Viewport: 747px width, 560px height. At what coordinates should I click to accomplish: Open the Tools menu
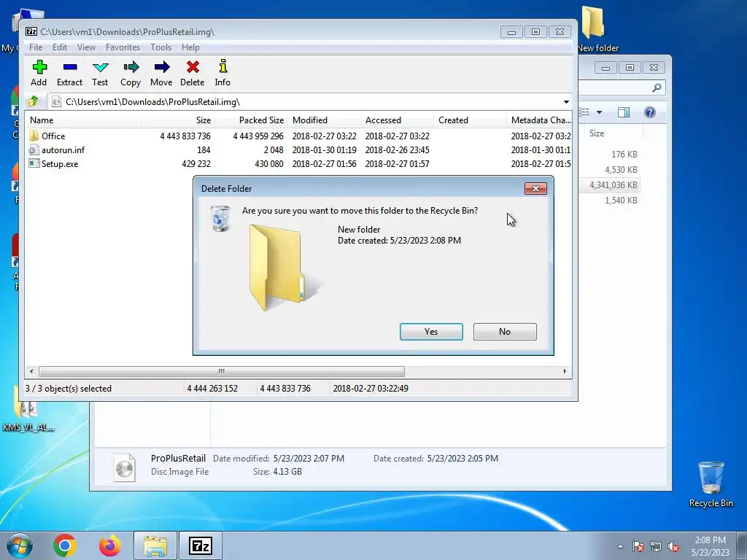pyautogui.click(x=160, y=47)
